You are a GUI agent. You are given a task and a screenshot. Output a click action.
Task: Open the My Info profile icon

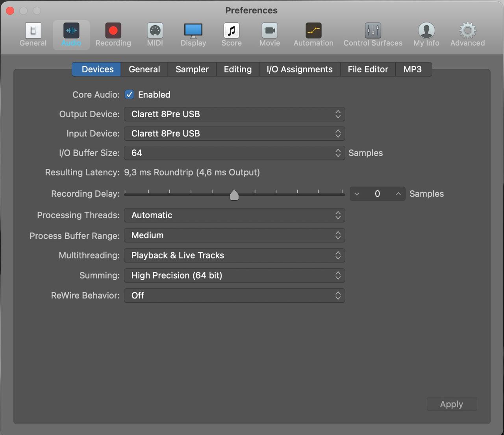click(x=426, y=31)
